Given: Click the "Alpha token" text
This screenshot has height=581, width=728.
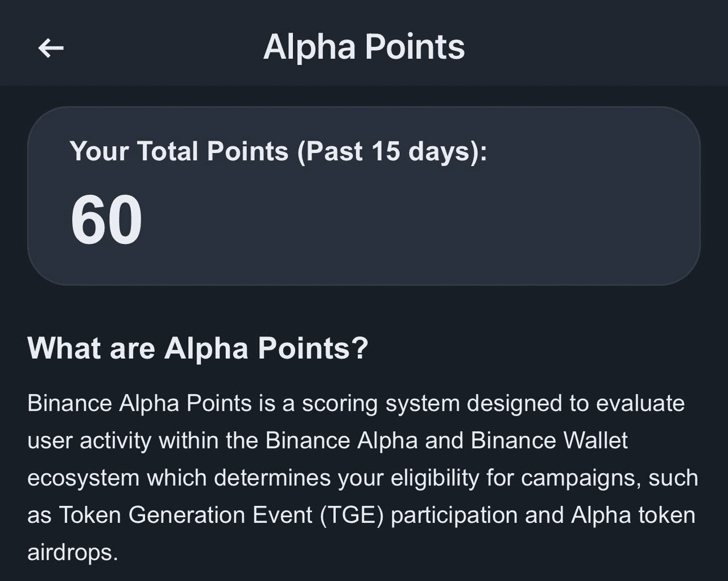Looking at the screenshot, I should (633, 516).
